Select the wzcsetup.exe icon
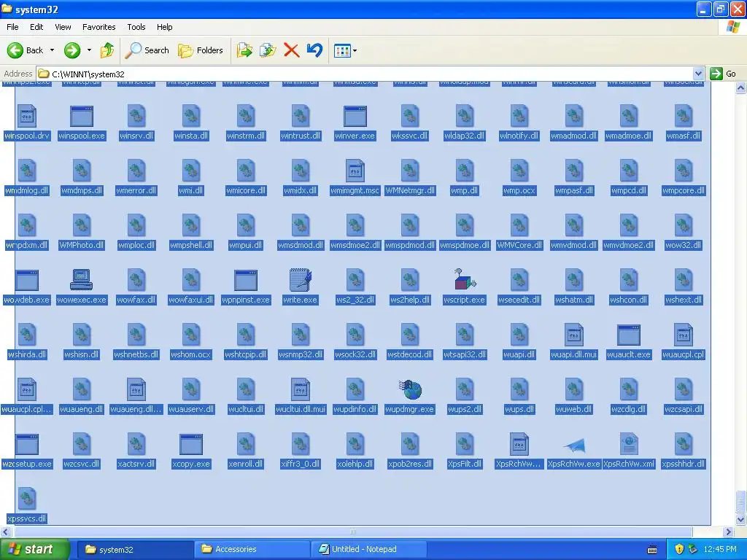The image size is (747, 560). [27, 444]
